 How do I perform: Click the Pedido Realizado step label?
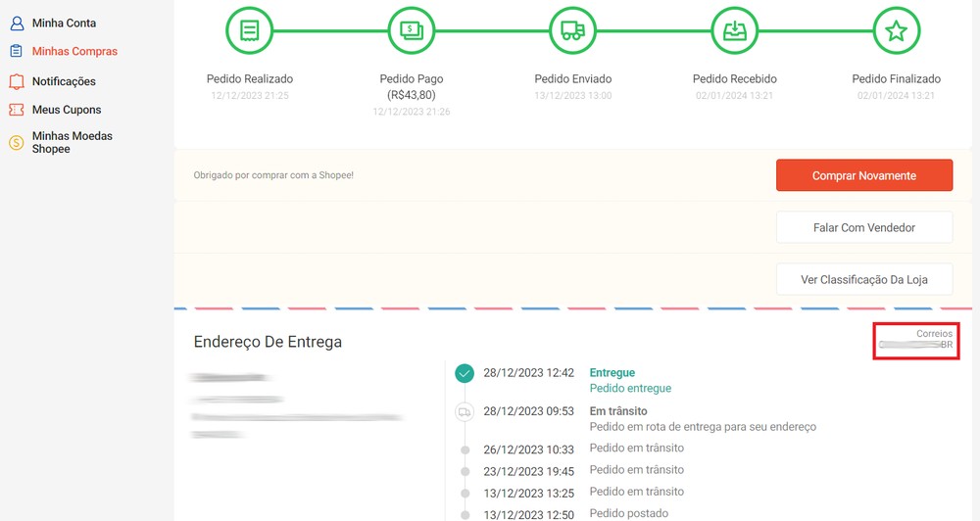coord(250,78)
